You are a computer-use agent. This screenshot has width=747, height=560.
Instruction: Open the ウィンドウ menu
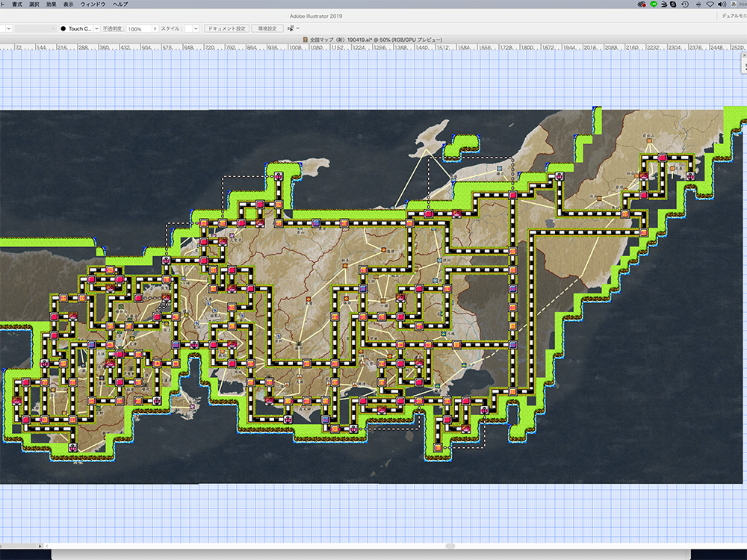[93, 4]
